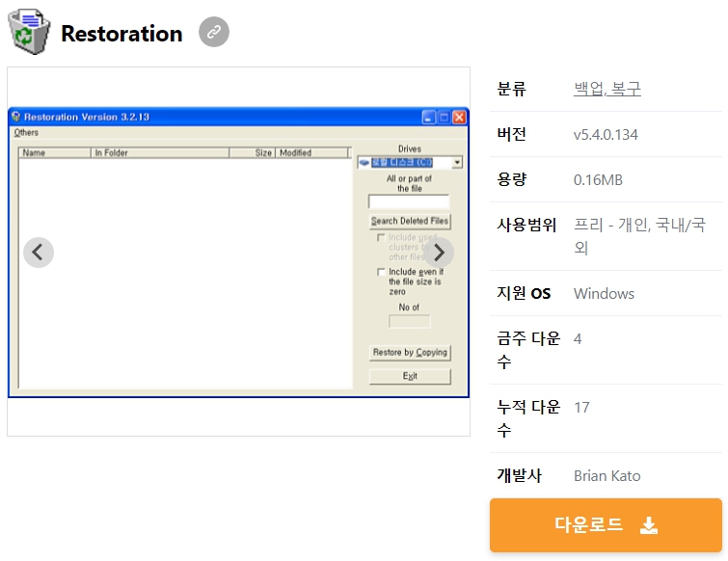728x561 pixels.
Task: Click the Restoration title bar icon
Action: tap(16, 116)
